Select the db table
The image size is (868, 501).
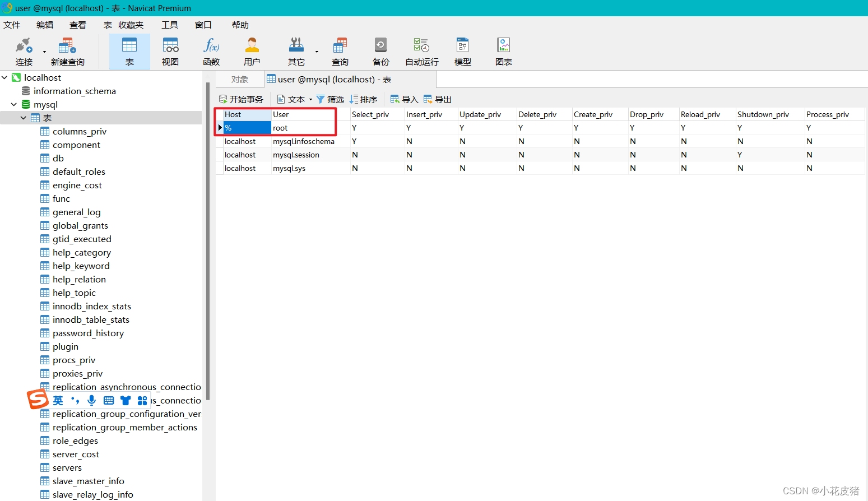point(58,158)
